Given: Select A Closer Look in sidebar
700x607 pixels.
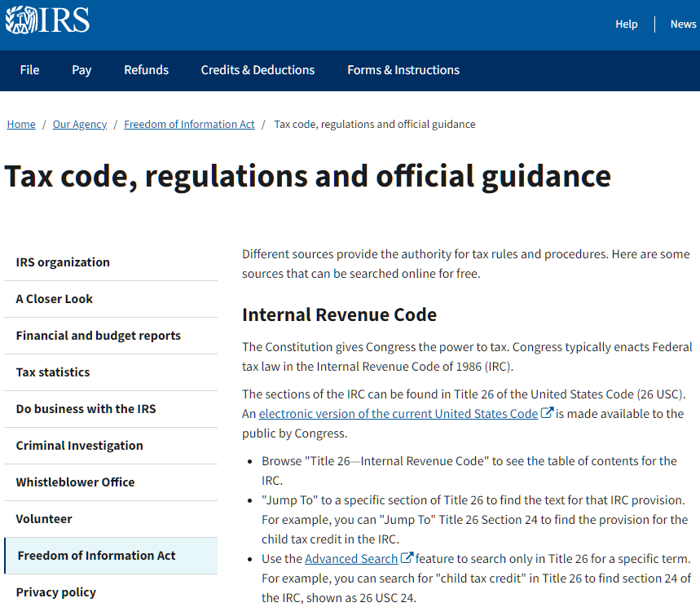Looking at the screenshot, I should click(x=55, y=299).
